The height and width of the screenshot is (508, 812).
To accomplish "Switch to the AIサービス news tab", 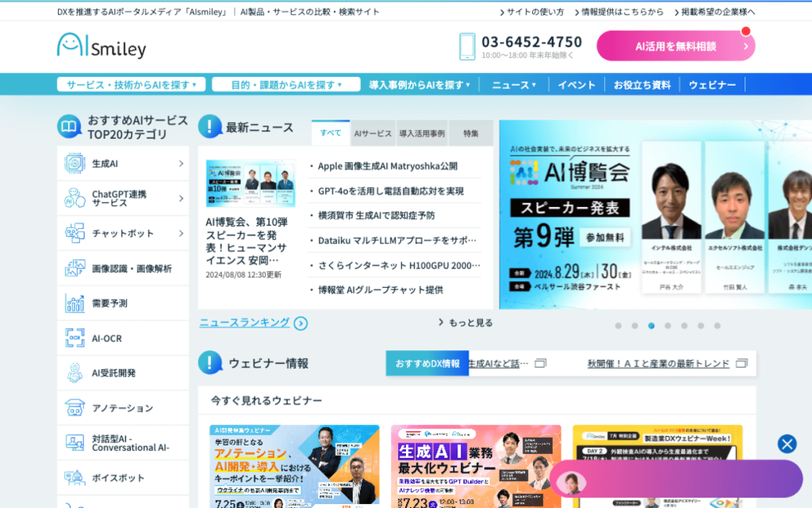I will point(373,133).
